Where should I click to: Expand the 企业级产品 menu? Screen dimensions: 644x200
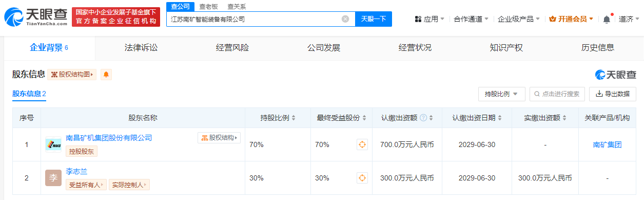[x=519, y=19]
